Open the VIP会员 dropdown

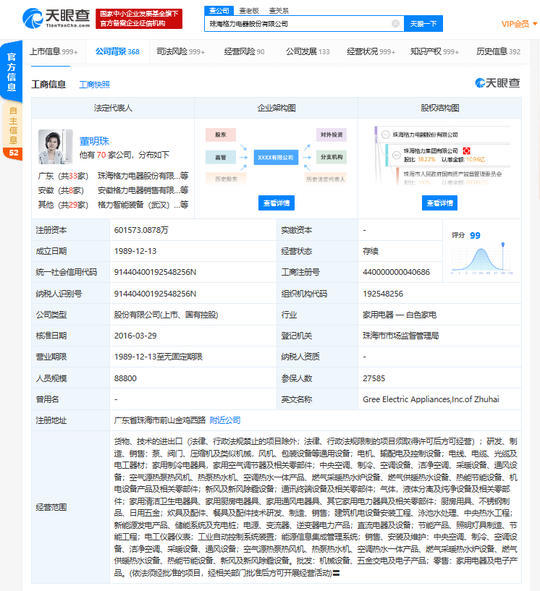tap(519, 24)
